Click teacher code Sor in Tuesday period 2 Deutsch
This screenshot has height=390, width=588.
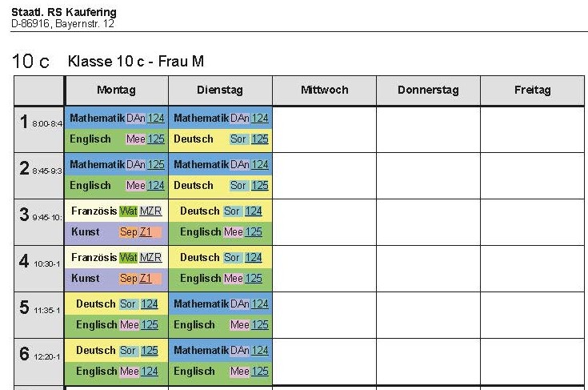point(238,186)
